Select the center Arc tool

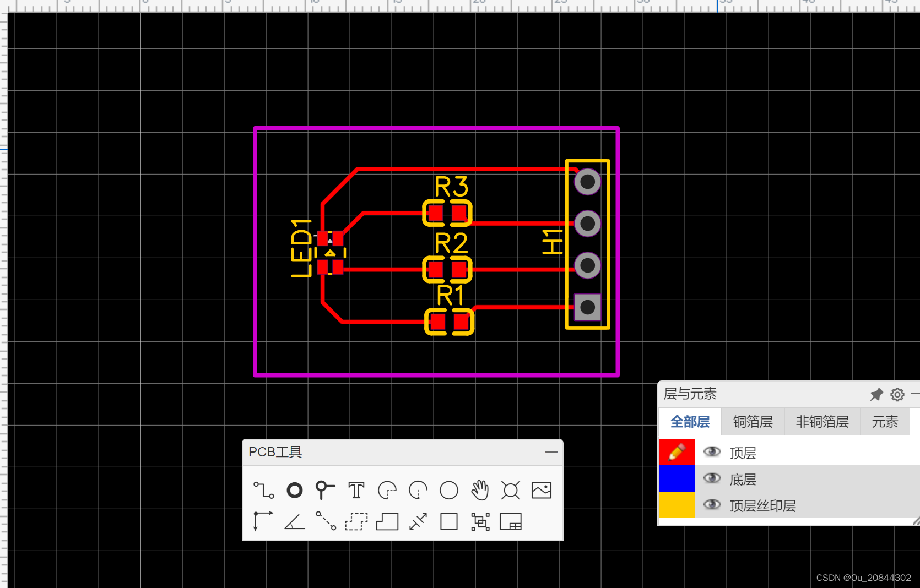418,490
